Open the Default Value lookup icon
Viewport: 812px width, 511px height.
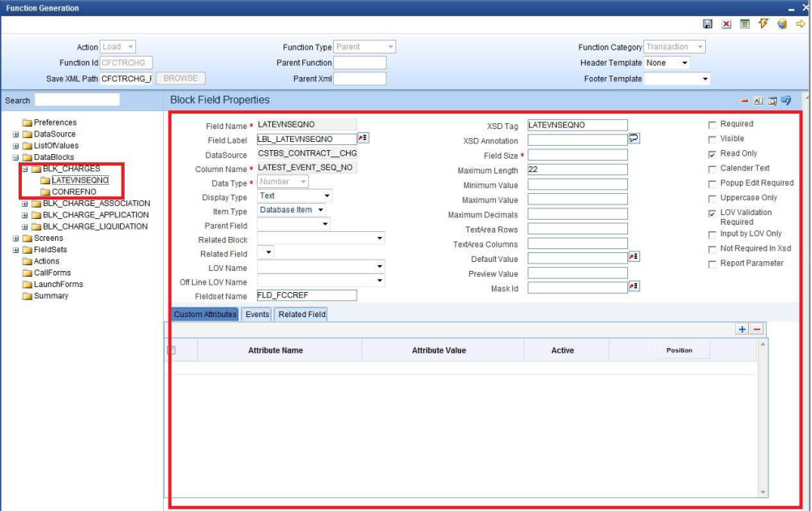coord(634,256)
